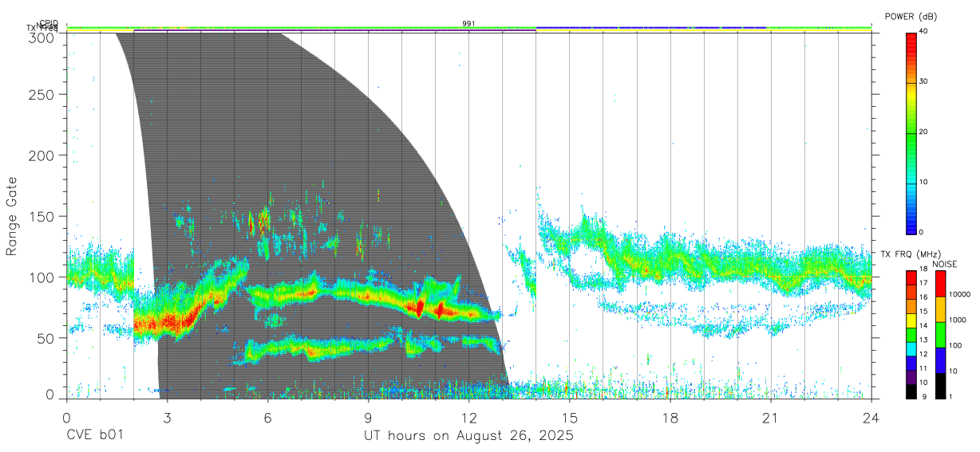980x452 pixels.
Task: Click the 16 label on TX FRQ legend
Action: [x=923, y=297]
